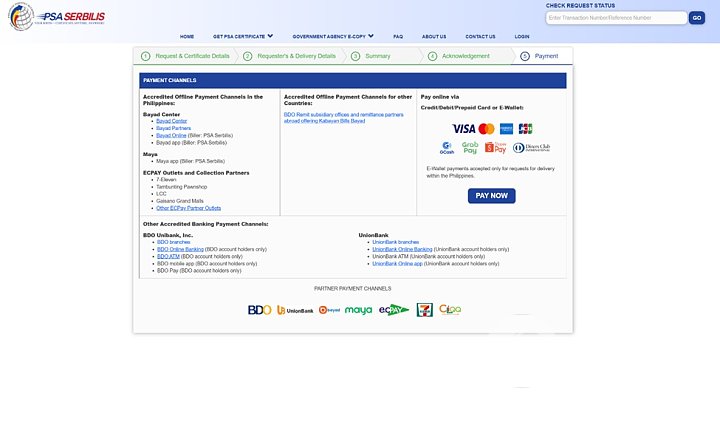Click the 'BDO Pay' list item text
The image size is (720, 425).
pos(199,270)
